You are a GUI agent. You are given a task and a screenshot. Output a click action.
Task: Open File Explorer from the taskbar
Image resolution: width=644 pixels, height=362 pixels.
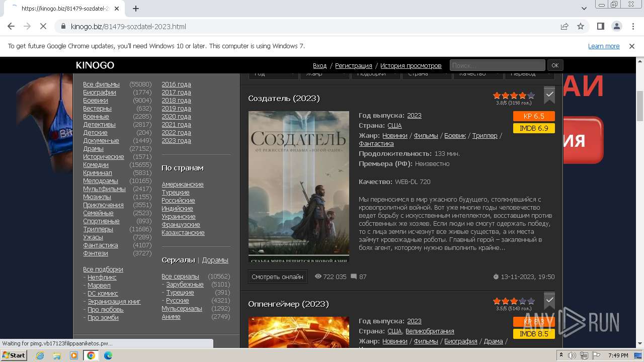[x=57, y=355]
